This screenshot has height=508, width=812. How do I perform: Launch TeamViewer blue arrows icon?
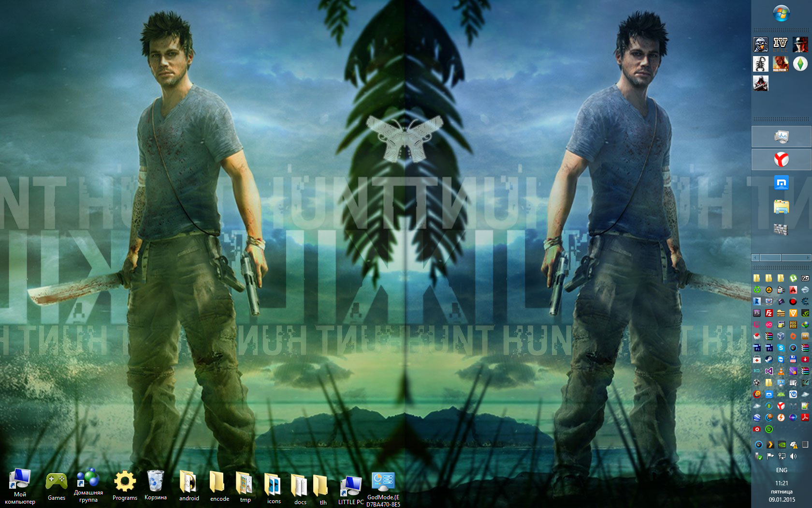coord(781,359)
